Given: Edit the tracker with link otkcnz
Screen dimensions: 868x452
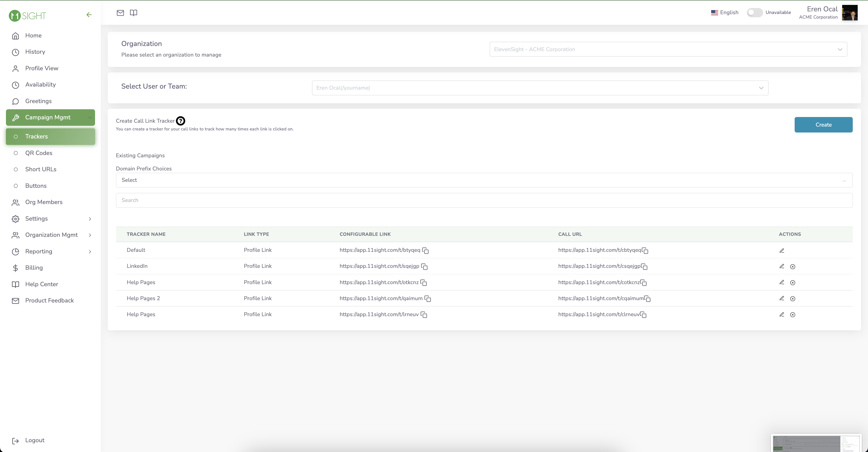Looking at the screenshot, I should pyautogui.click(x=782, y=283).
